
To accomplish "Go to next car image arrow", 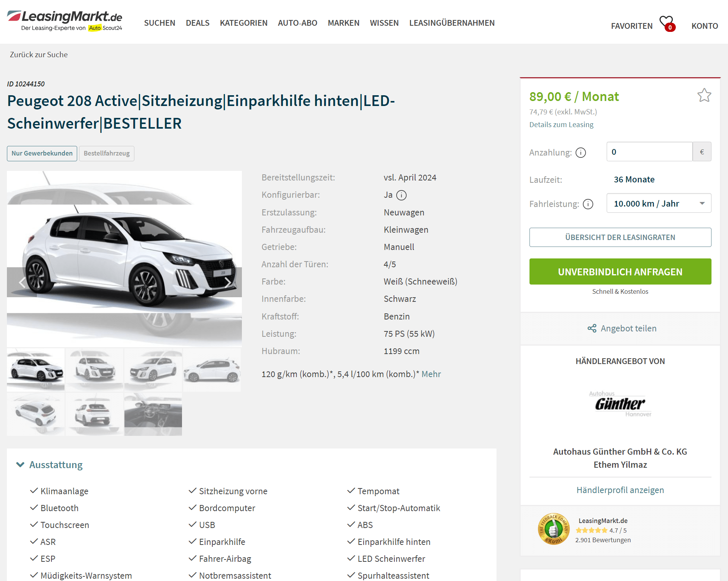I will click(x=227, y=282).
